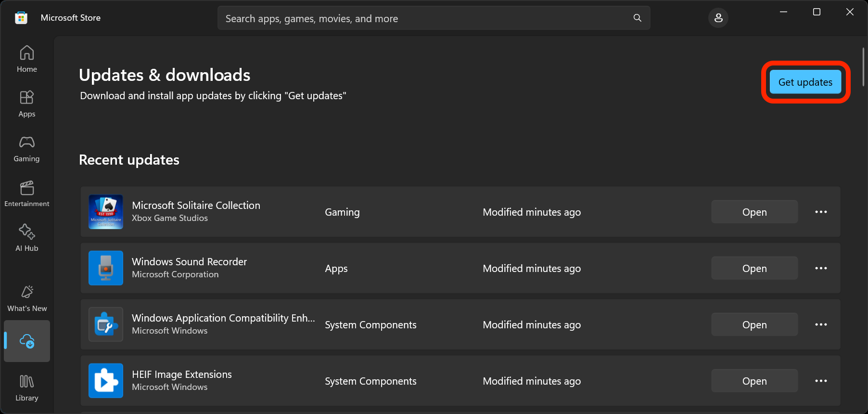Click the Microsoft Store logo icon
The height and width of the screenshot is (414, 868).
pos(21,18)
